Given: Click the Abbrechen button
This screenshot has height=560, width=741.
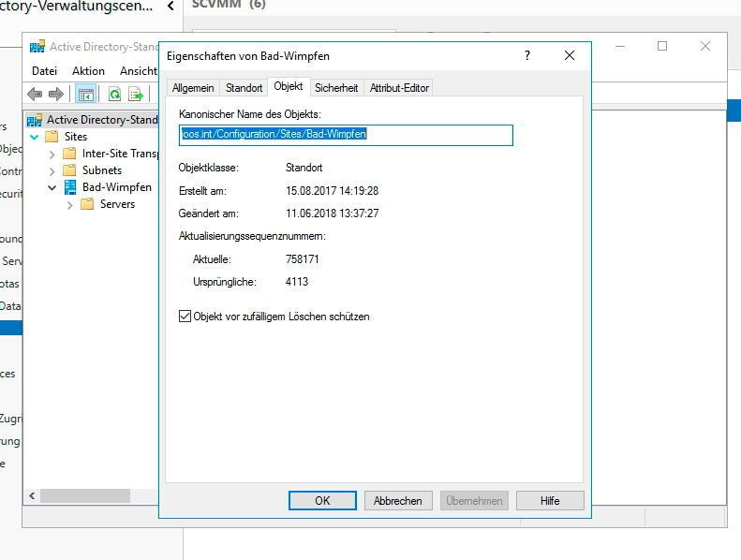Looking at the screenshot, I should click(x=398, y=500).
